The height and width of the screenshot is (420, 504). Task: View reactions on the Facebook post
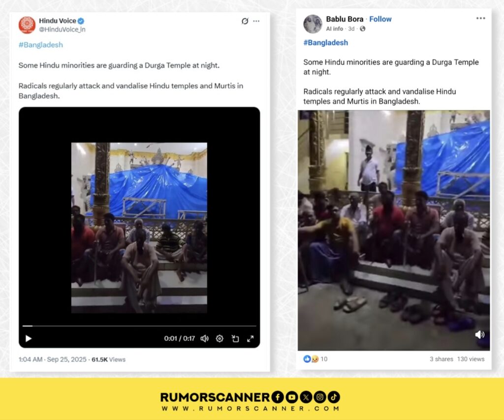click(315, 359)
